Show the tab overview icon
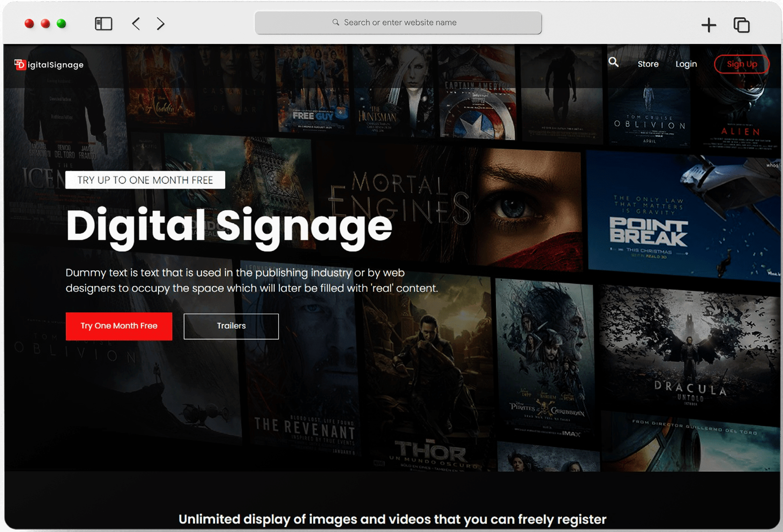This screenshot has height=532, width=783. click(741, 25)
